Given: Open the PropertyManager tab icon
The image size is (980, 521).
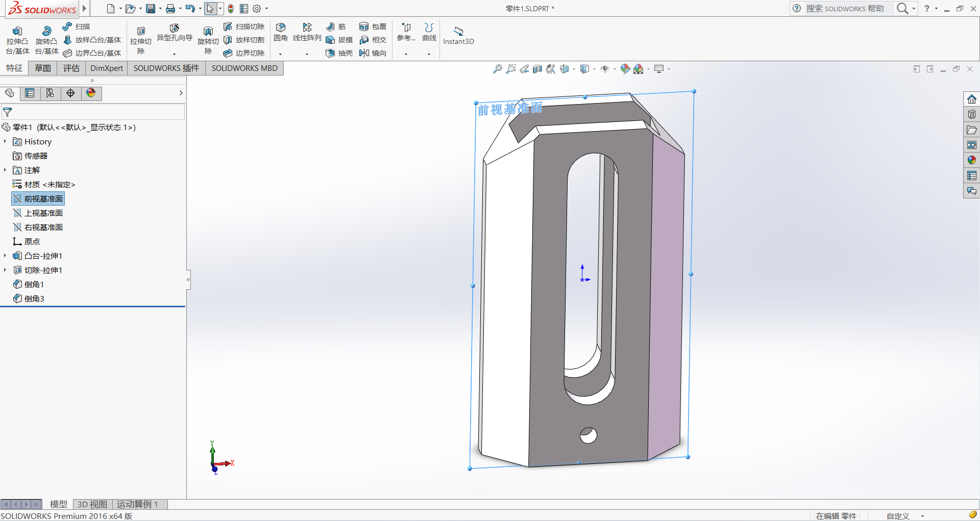Looking at the screenshot, I should coord(30,93).
